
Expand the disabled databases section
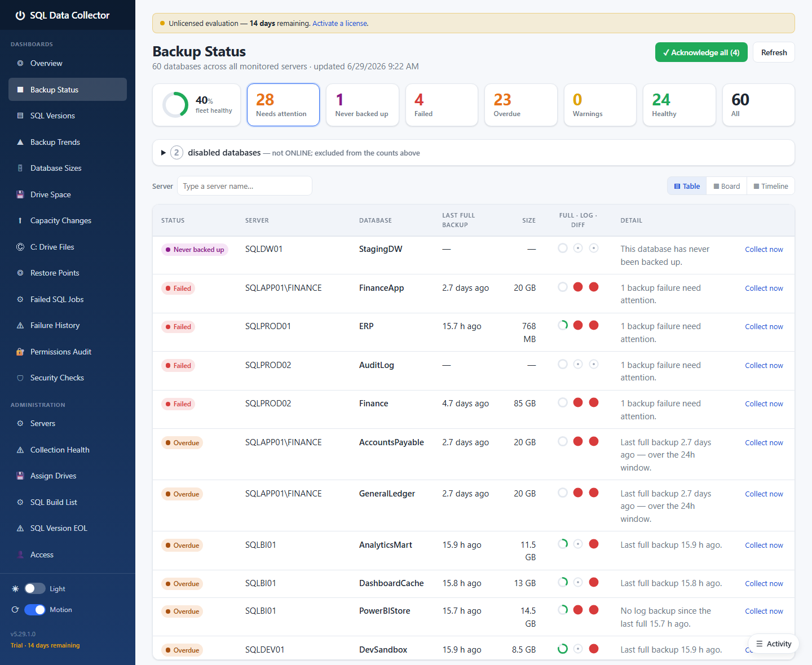[x=474, y=153]
